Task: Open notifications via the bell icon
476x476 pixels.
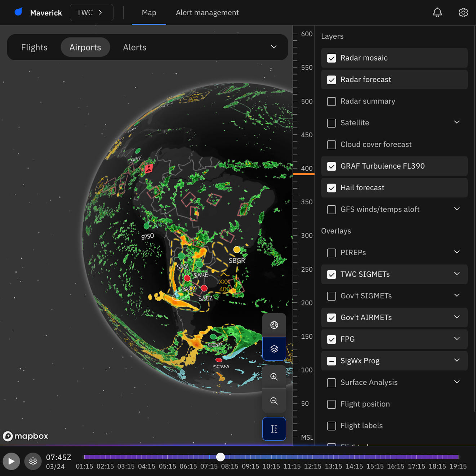Action: (437, 12)
